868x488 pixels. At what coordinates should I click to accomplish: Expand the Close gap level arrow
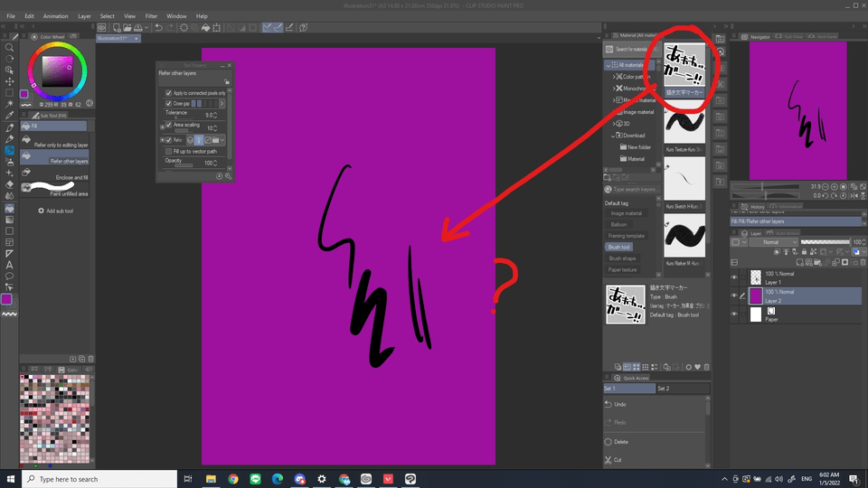(x=222, y=103)
